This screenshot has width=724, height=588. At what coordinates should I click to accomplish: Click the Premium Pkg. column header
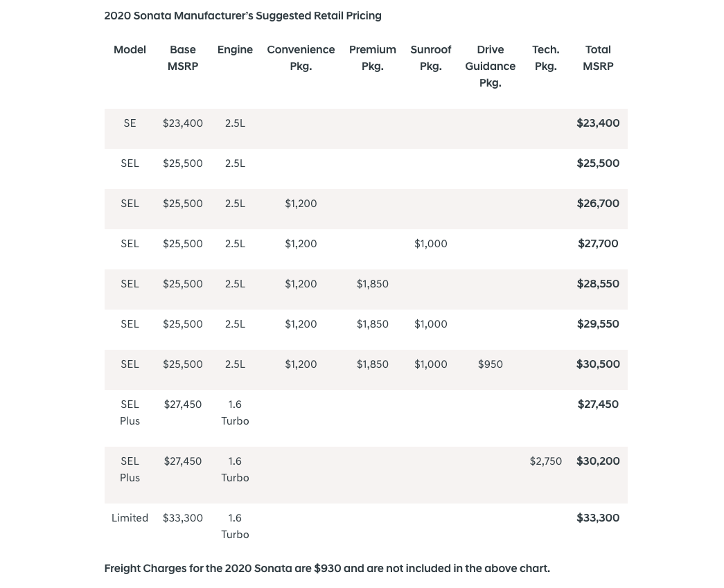(373, 58)
